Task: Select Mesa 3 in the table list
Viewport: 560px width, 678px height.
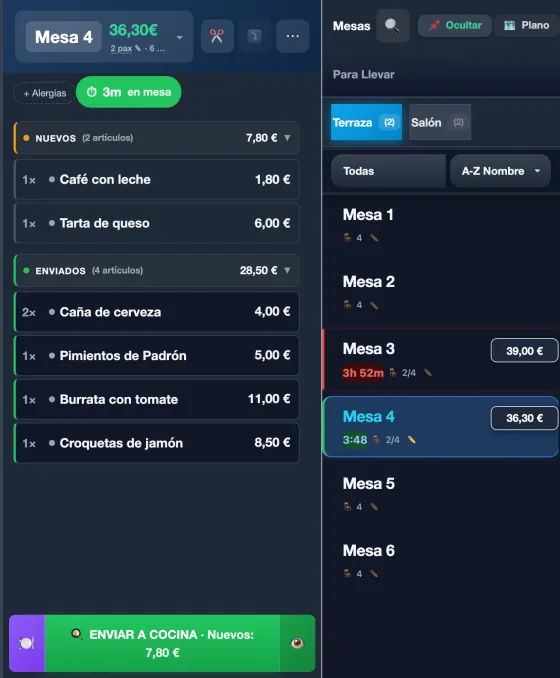Action: tap(441, 360)
